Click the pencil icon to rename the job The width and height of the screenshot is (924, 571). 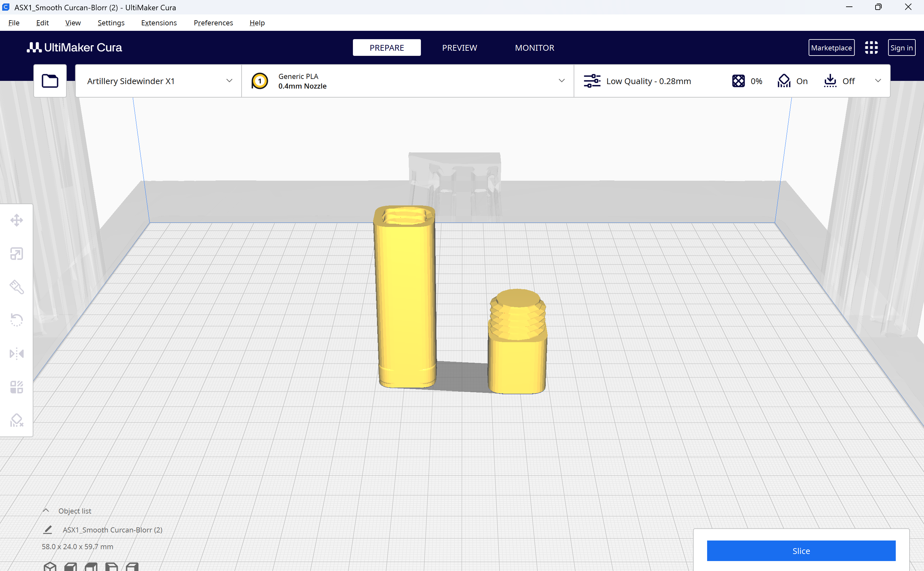tap(47, 530)
